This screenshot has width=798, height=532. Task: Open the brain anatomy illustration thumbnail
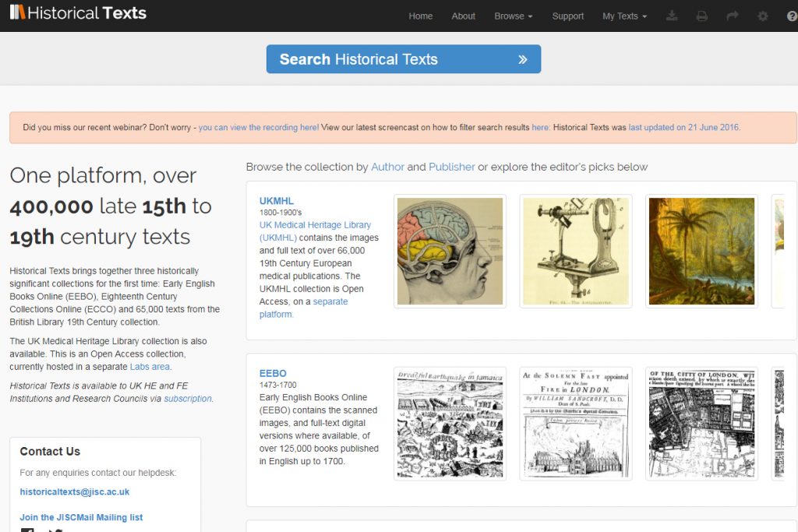point(450,251)
